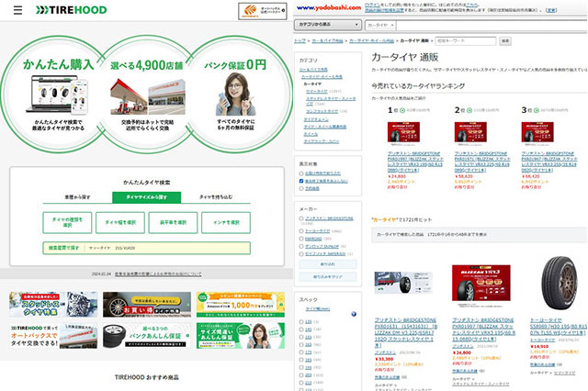Select the first 表示対象 radio option
Viewport: 588px width, 391px height.
(301, 173)
